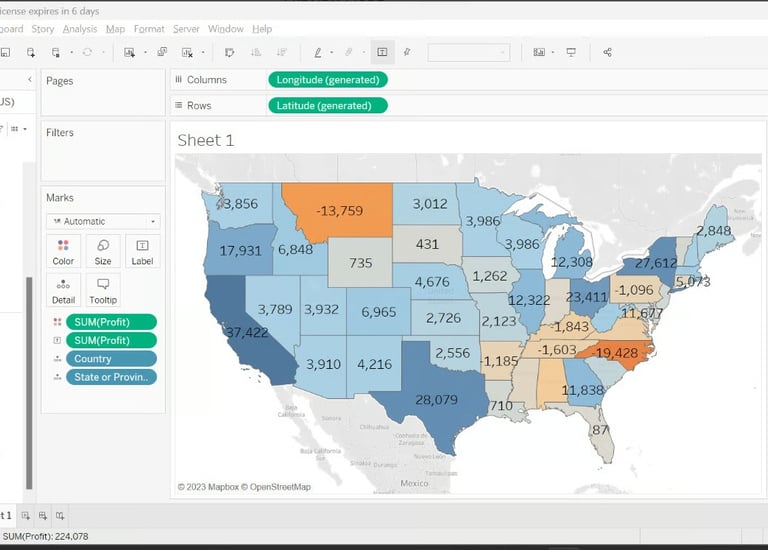Screen dimensions: 768x550
Task: Click the New Dashboard tab icon at bottom
Action: click(43, 515)
